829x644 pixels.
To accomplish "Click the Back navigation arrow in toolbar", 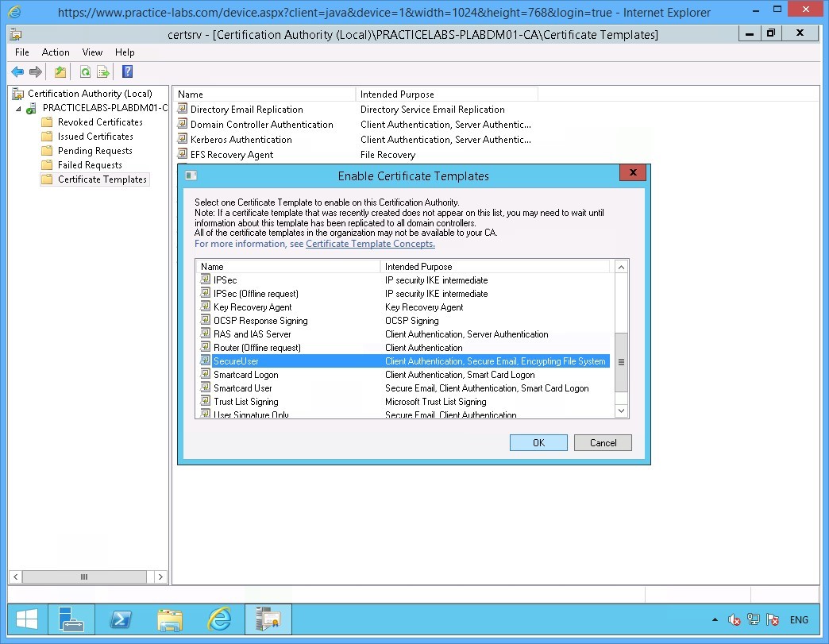I will click(17, 71).
